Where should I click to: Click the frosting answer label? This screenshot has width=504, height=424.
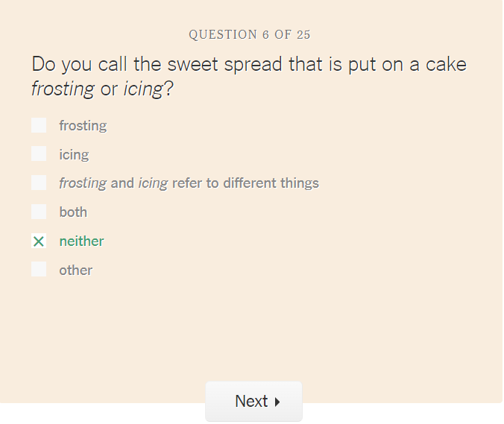click(83, 126)
